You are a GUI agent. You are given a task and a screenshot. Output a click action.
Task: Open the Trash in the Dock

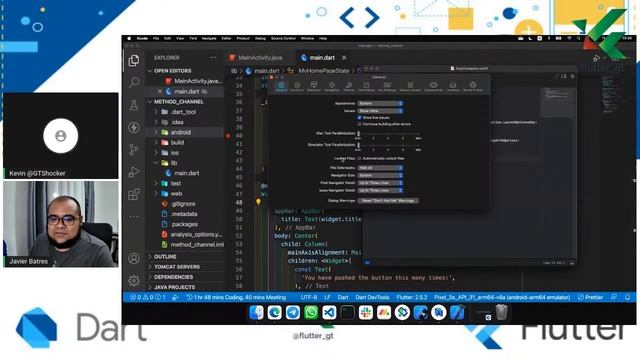502,313
